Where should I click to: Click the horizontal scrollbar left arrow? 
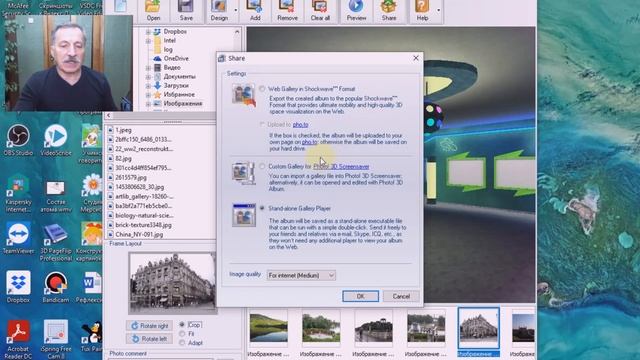pyautogui.click(x=109, y=116)
